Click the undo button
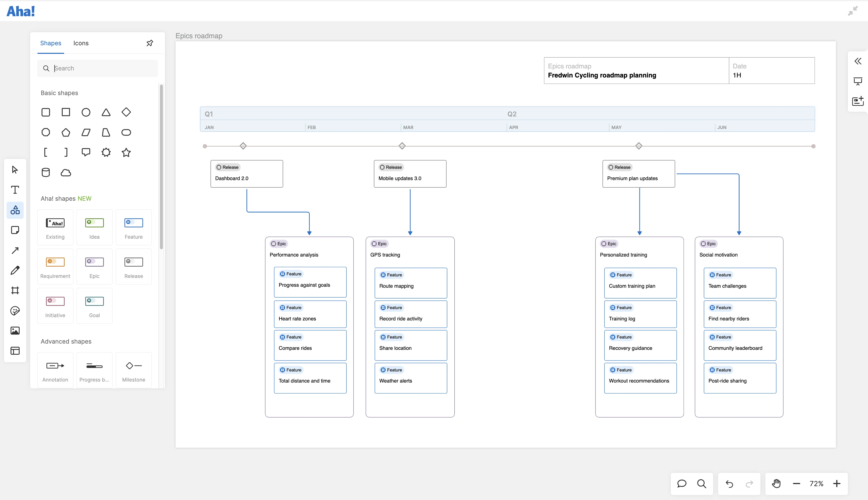The width and height of the screenshot is (868, 500). (x=729, y=483)
